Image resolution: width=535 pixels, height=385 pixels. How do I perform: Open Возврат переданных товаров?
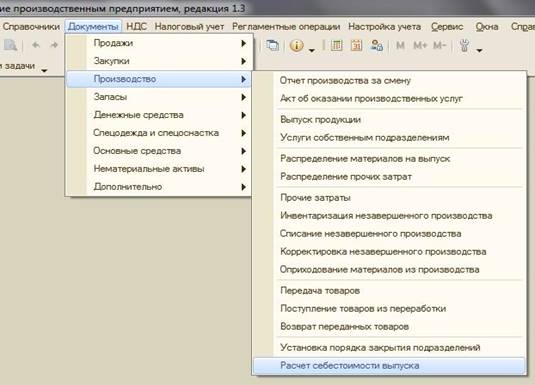pyautogui.click(x=389, y=327)
